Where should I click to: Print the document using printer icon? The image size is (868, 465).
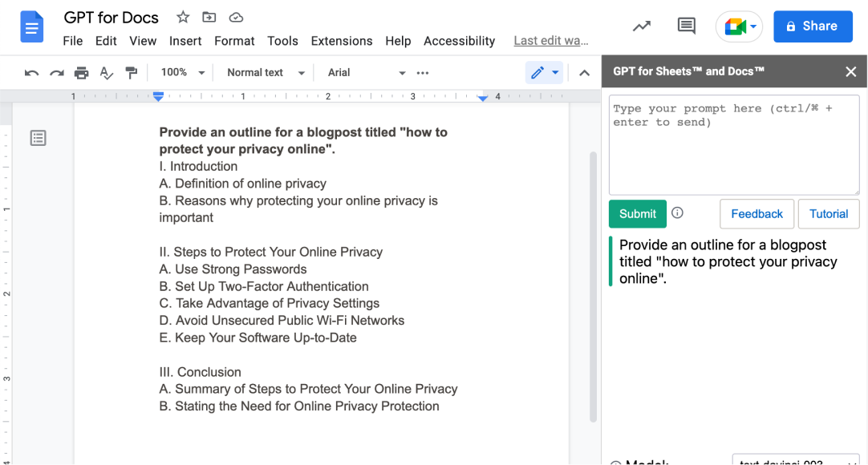pos(81,73)
